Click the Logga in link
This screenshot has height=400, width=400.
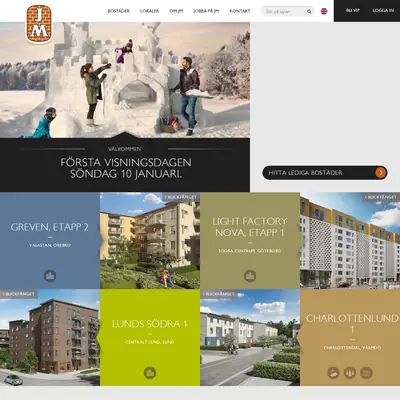tap(383, 11)
